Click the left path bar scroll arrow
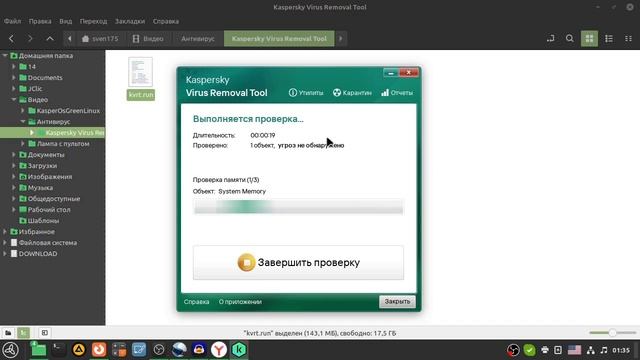This screenshot has width=640, height=360. tap(70, 39)
